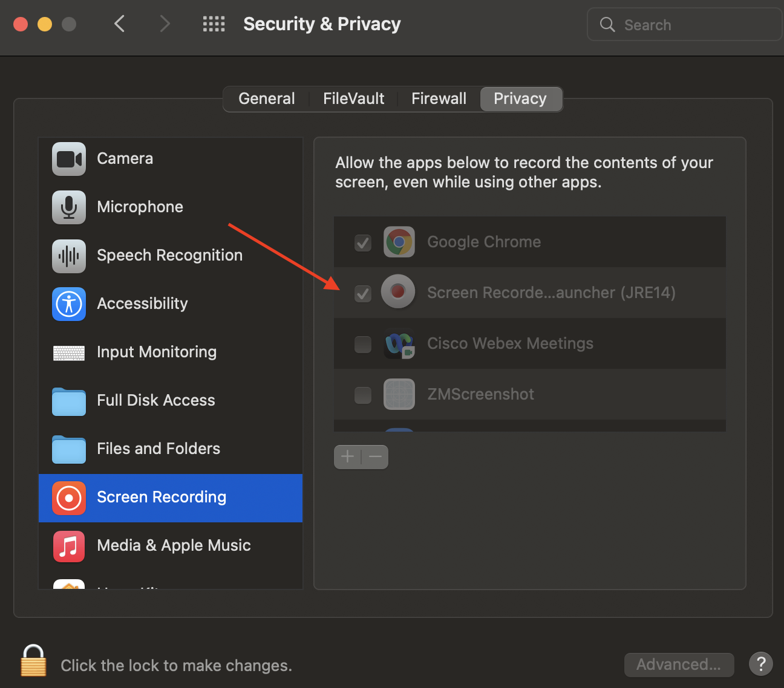Viewport: 784px width, 688px height.
Task: Select the Accessibility icon
Action: pos(68,304)
